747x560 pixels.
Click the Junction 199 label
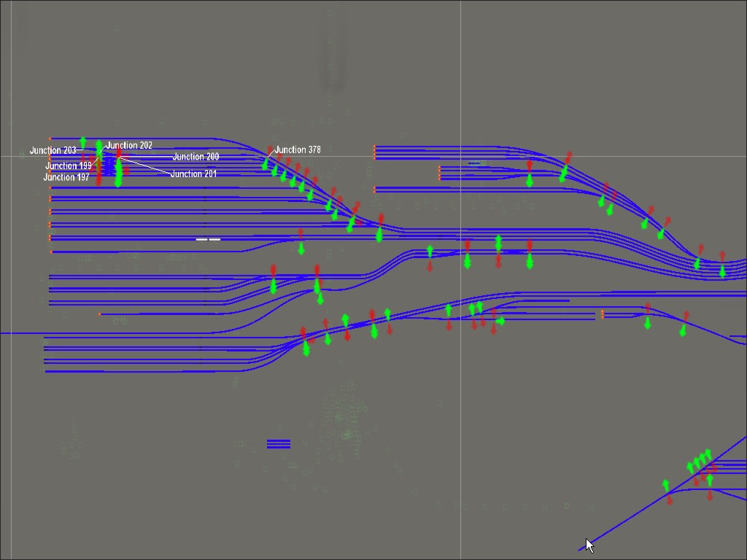tap(69, 166)
